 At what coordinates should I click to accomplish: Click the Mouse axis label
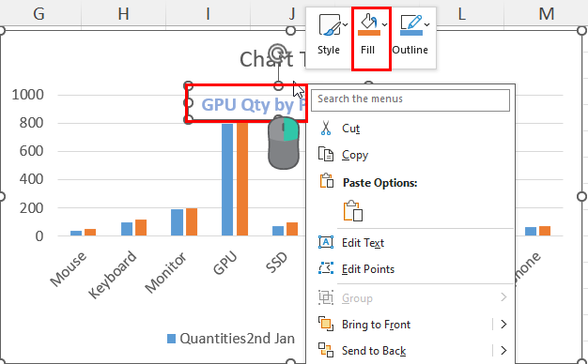point(69,269)
